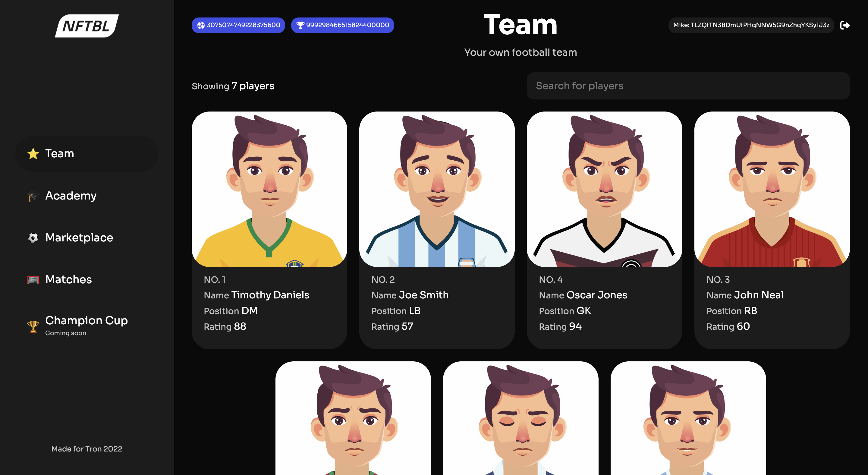Focus the Search for players field
This screenshot has height=475, width=868.
(x=688, y=86)
